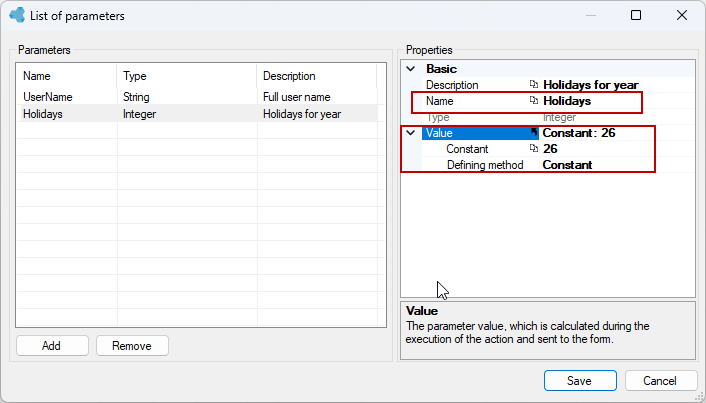The image size is (706, 403).
Task: Select the Constant property label
Action: (467, 149)
